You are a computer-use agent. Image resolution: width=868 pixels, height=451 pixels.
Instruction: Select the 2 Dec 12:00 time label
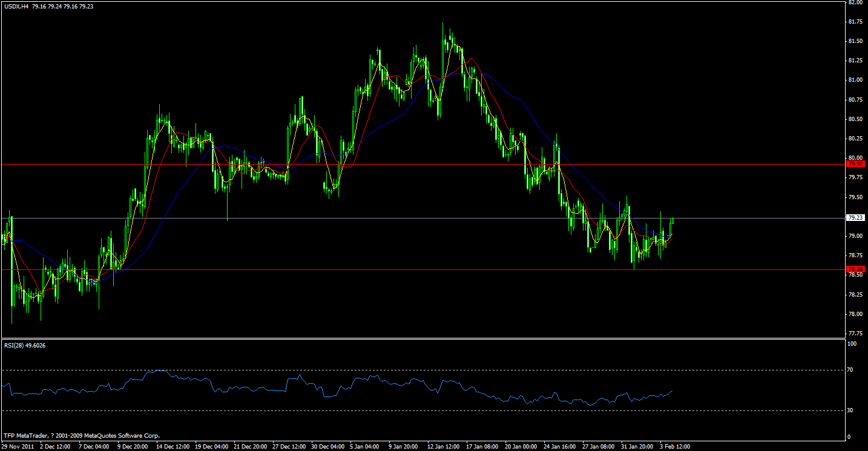point(56,446)
